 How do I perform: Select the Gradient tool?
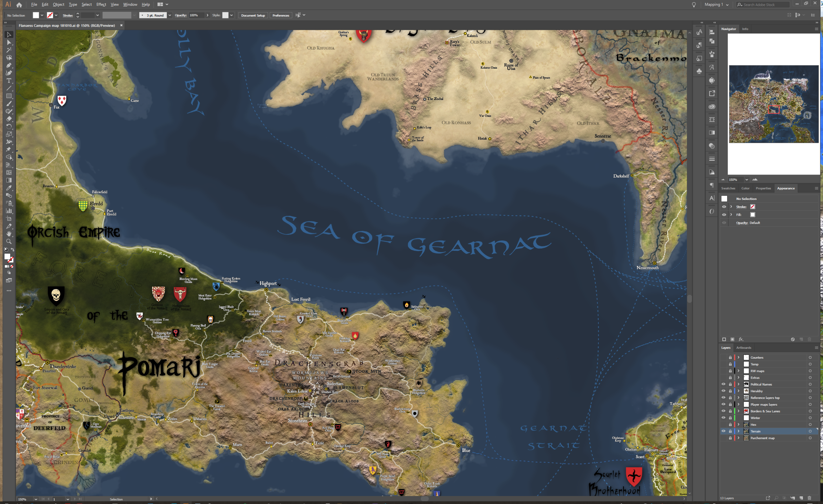(x=9, y=180)
